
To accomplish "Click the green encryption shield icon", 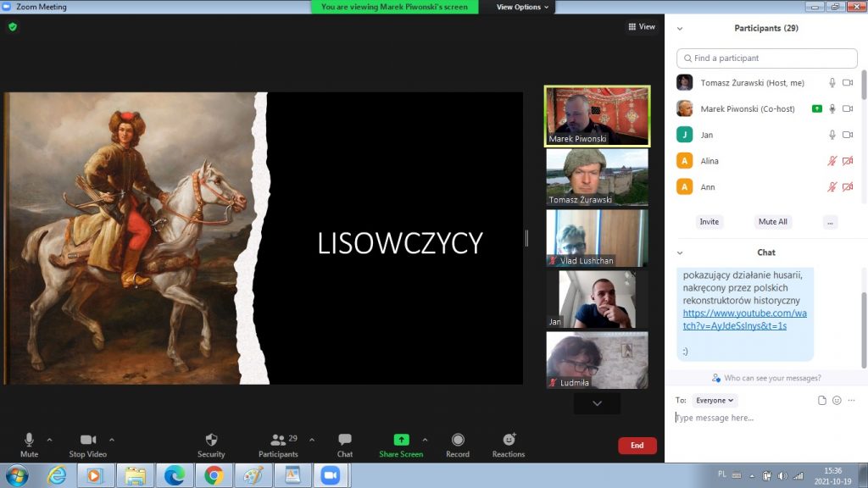I will 13,27.
